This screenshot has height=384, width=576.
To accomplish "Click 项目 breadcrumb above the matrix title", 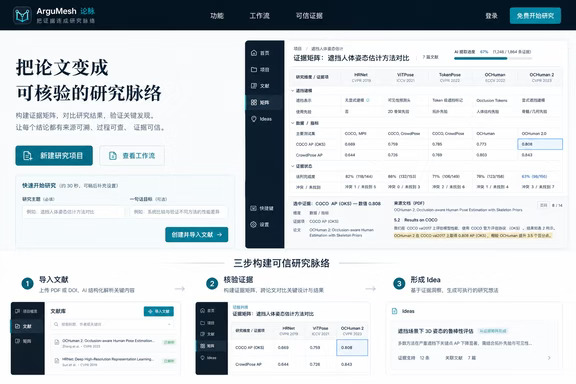I will pyautogui.click(x=298, y=49).
